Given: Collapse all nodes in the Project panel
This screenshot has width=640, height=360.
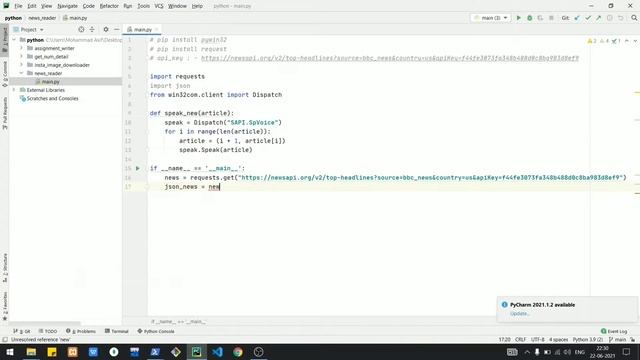Looking at the screenshot, I should pyautogui.click(x=92, y=29).
